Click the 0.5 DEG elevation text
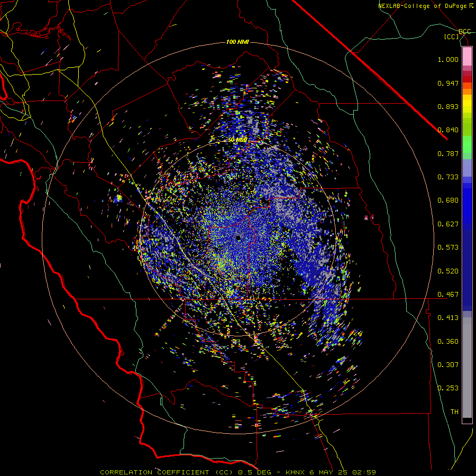 coord(256,472)
